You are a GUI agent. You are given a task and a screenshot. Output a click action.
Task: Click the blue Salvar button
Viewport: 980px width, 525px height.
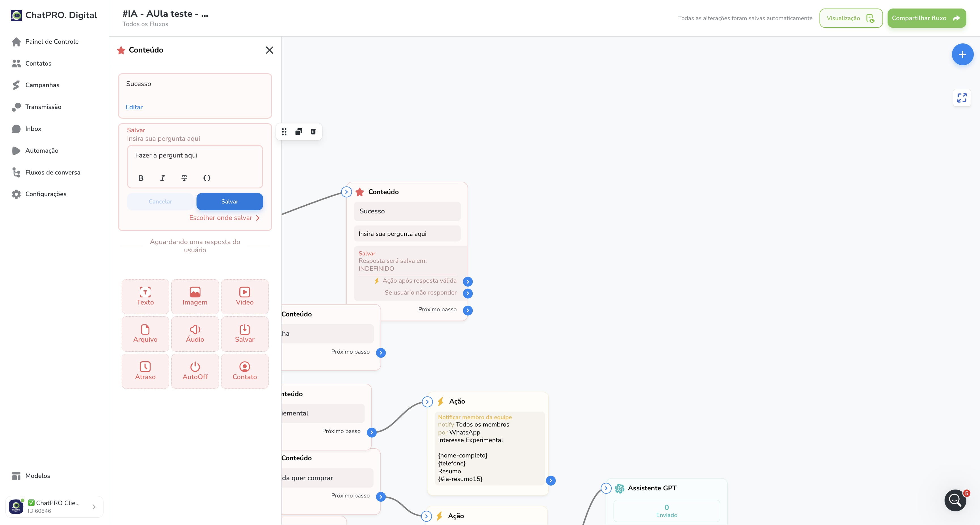[229, 201]
